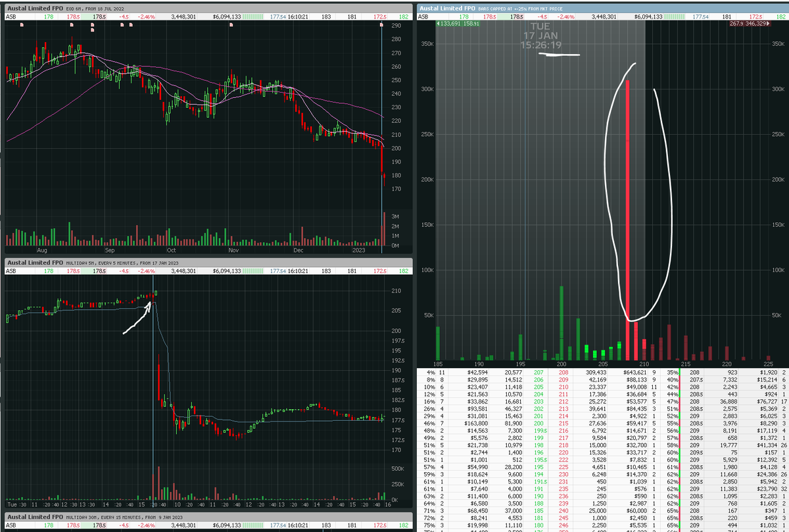Click the tall red bar at 208 in depth chart

tap(628, 220)
